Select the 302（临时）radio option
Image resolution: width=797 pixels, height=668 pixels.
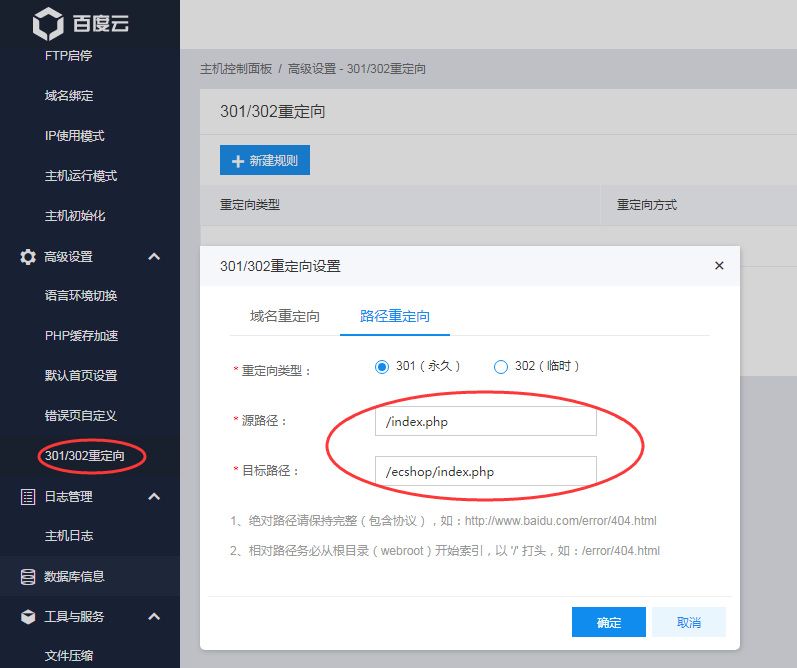pyautogui.click(x=501, y=367)
